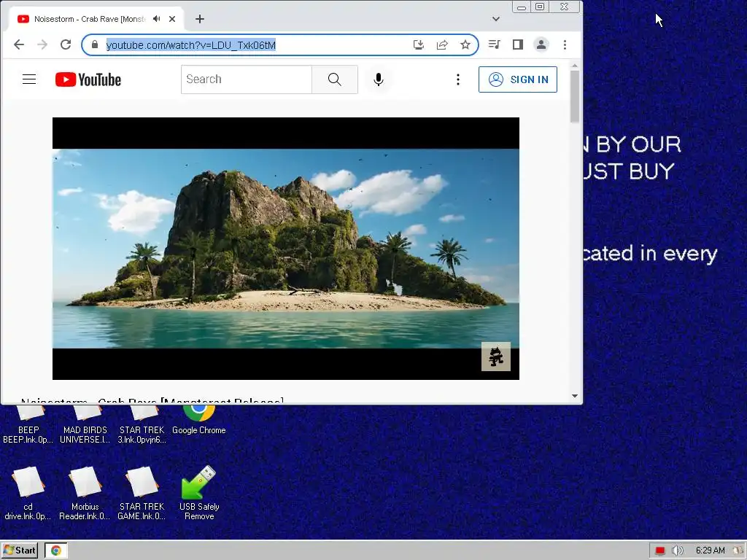Click the YouTube Search field

[247, 79]
